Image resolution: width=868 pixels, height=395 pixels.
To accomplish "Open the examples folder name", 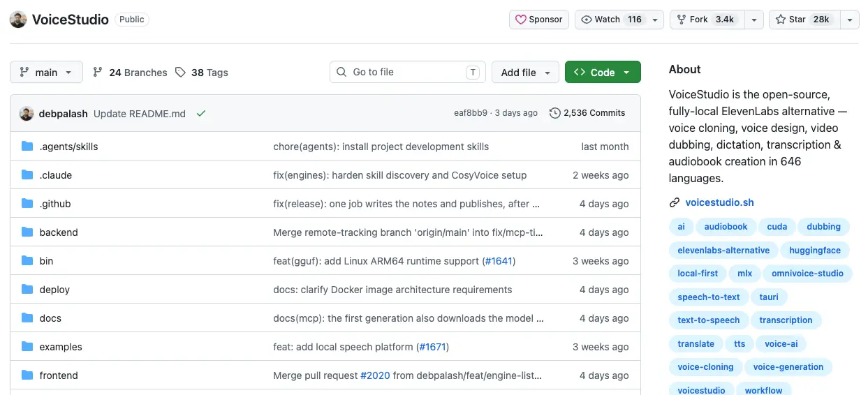I will [61, 347].
